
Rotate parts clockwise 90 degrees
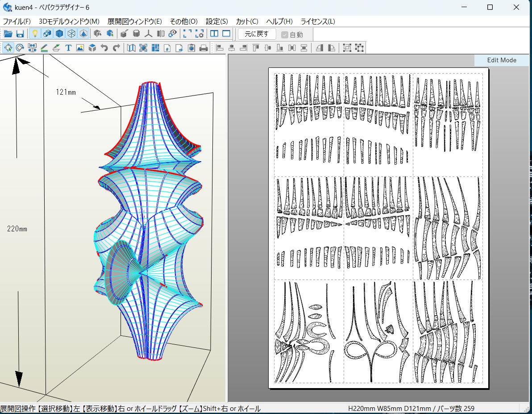(x=332, y=48)
